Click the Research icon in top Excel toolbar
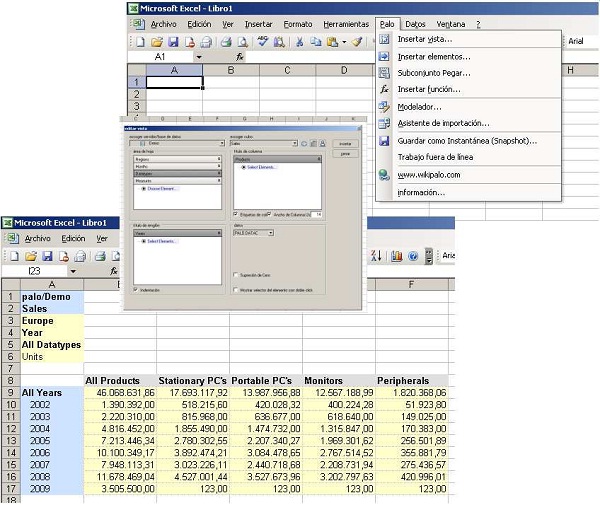The width and height of the screenshot is (600, 505). click(x=279, y=42)
